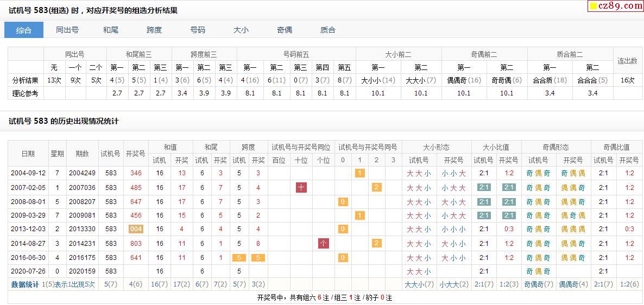Click the 号码前五 header
Screen dimensions: 644x305
tap(296, 54)
